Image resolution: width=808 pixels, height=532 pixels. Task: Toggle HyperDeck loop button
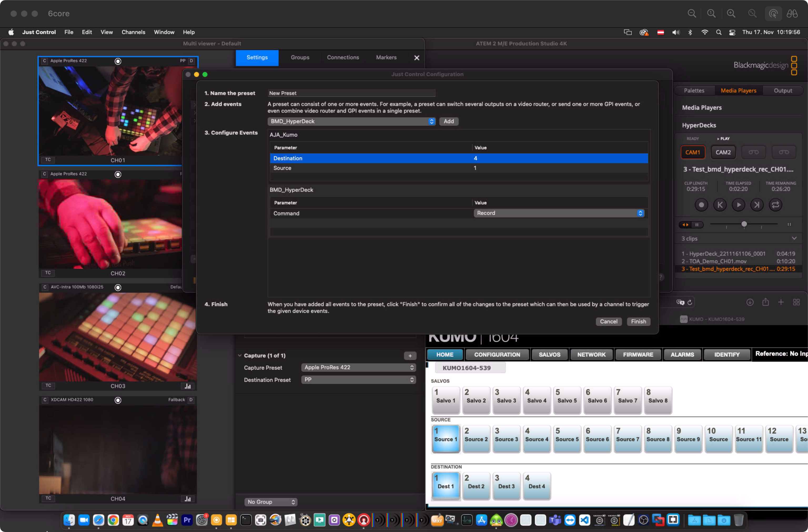coord(775,205)
